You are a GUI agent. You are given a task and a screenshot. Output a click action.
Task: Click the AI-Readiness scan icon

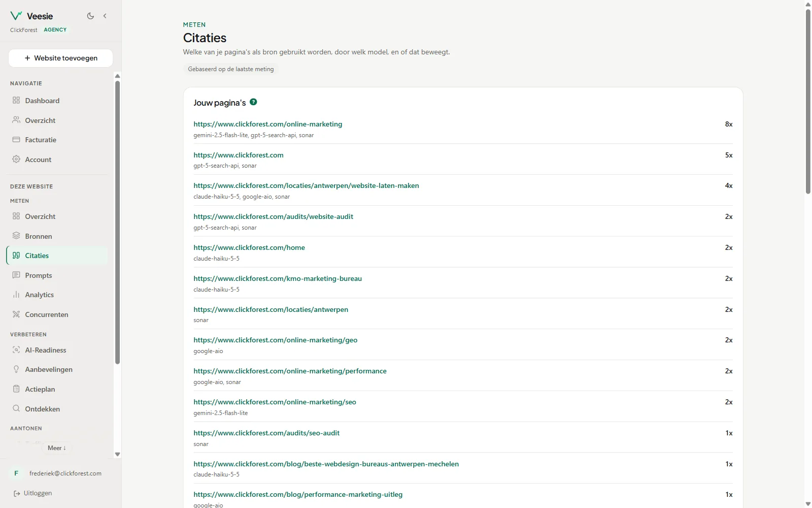point(16,350)
